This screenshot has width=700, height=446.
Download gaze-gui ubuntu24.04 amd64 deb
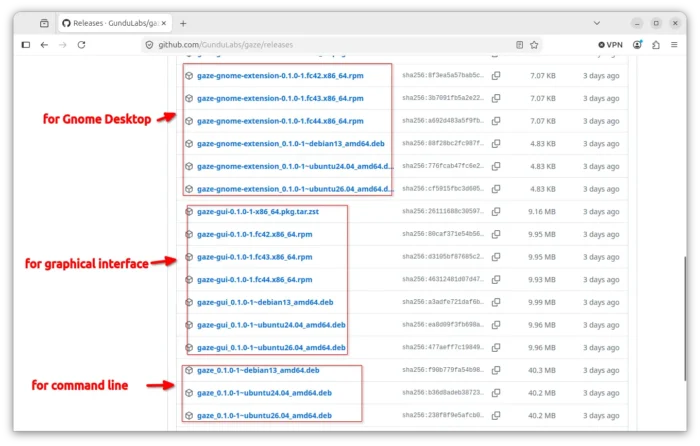coord(271,325)
